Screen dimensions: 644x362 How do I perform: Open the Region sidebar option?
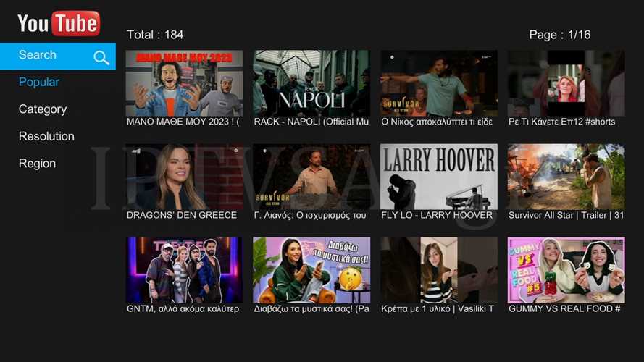[37, 164]
